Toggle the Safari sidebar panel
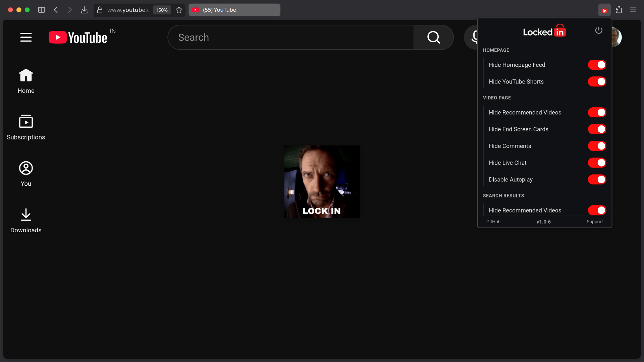This screenshot has height=362, width=644. click(41, 10)
